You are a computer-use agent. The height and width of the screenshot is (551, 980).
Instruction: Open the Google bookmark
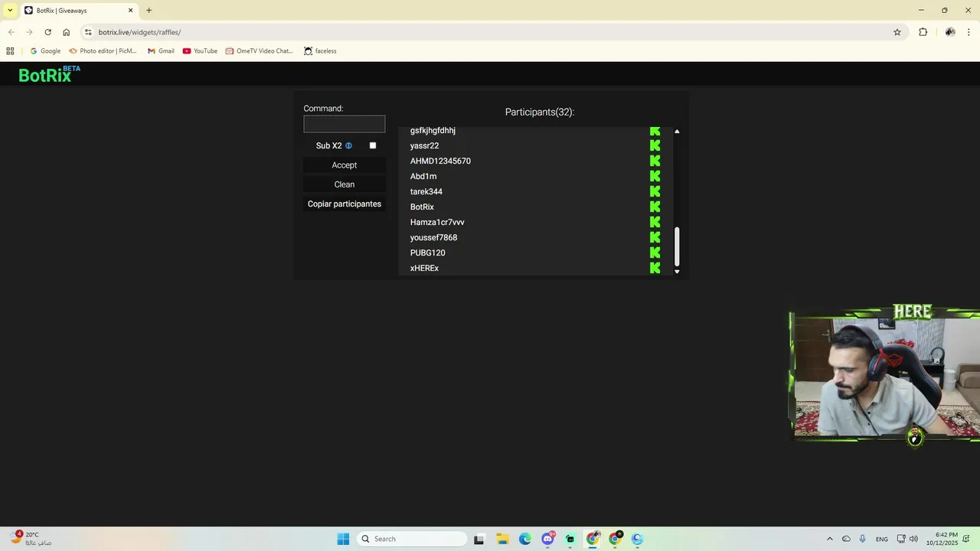[x=45, y=51]
